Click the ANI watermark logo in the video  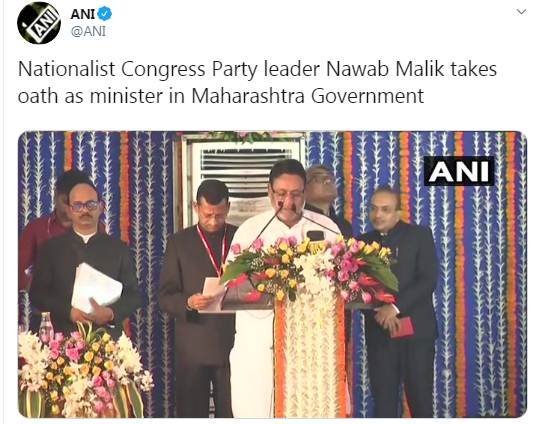coord(459,171)
